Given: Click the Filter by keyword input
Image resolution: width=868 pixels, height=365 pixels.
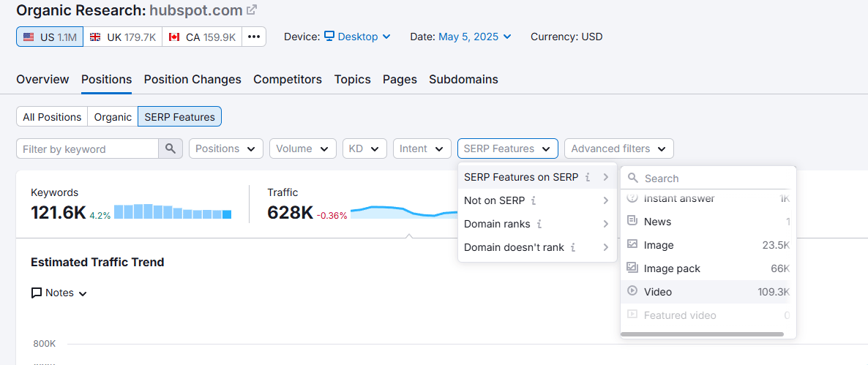Looking at the screenshot, I should point(88,148).
